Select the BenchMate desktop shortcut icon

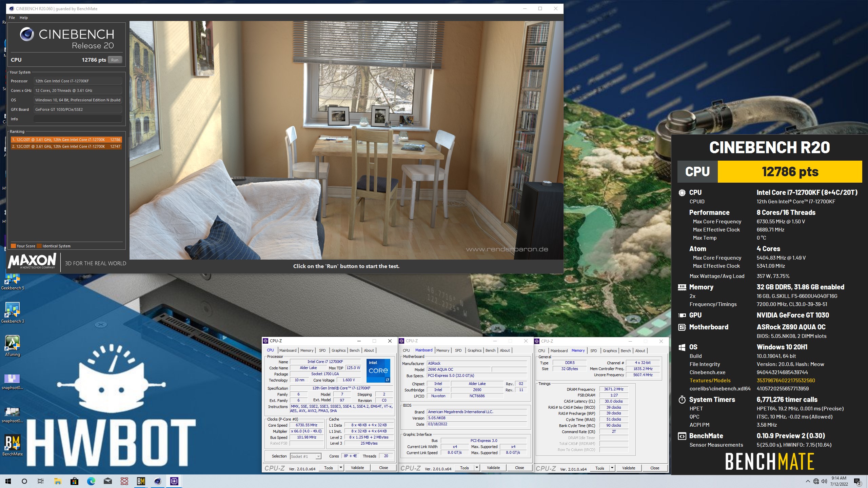tap(13, 445)
